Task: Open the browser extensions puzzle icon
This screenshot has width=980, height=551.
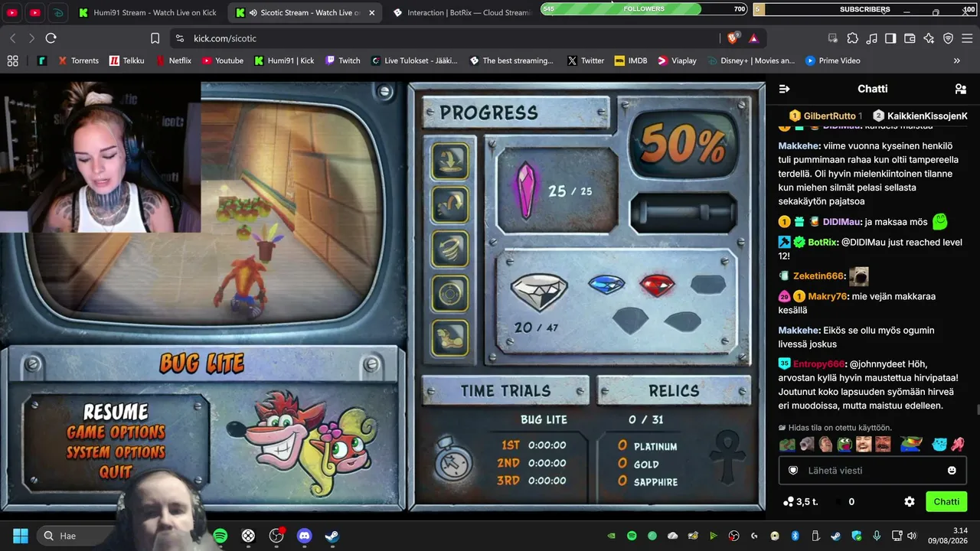Action: pos(852,38)
